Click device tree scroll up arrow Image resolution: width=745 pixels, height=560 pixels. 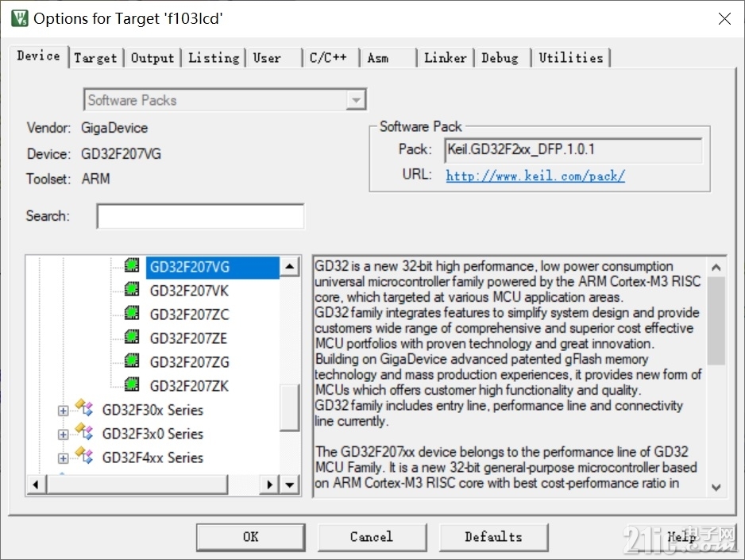(x=290, y=266)
